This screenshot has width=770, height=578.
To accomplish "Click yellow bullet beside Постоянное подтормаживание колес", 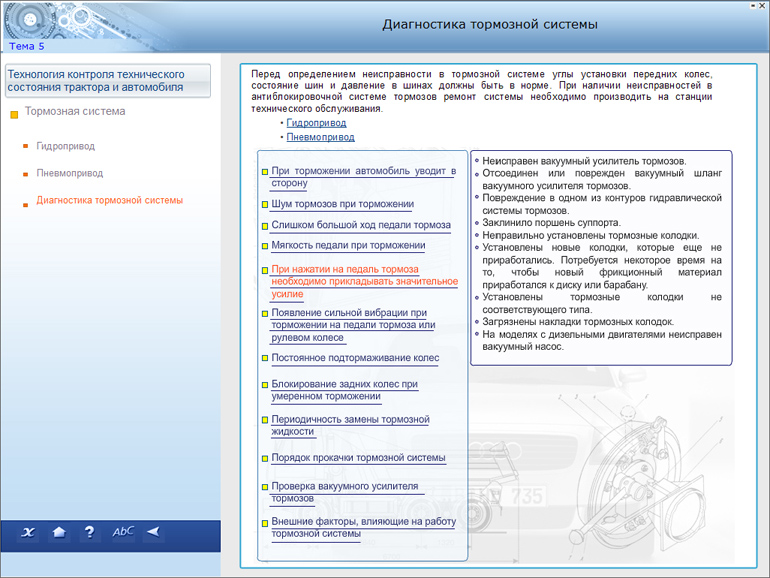I will (265, 358).
